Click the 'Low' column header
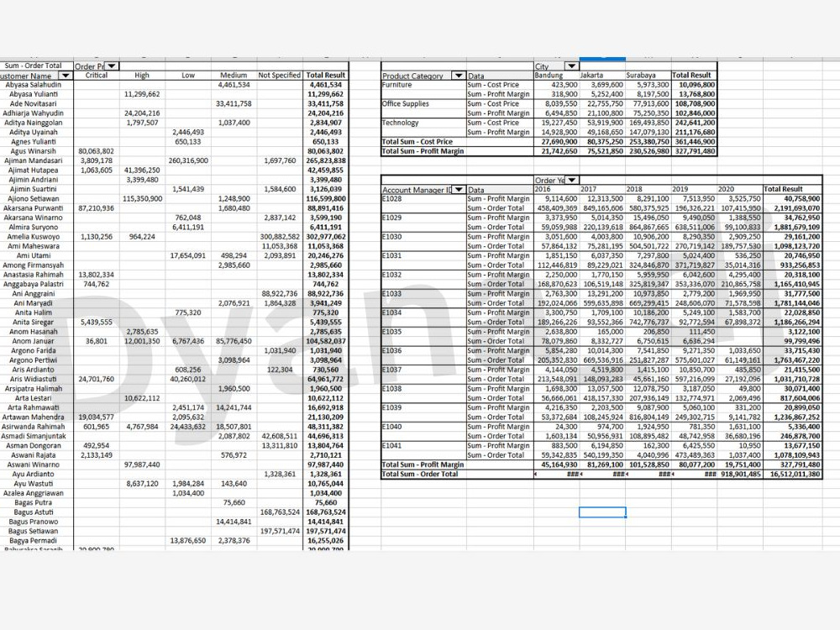 pyautogui.click(x=188, y=76)
